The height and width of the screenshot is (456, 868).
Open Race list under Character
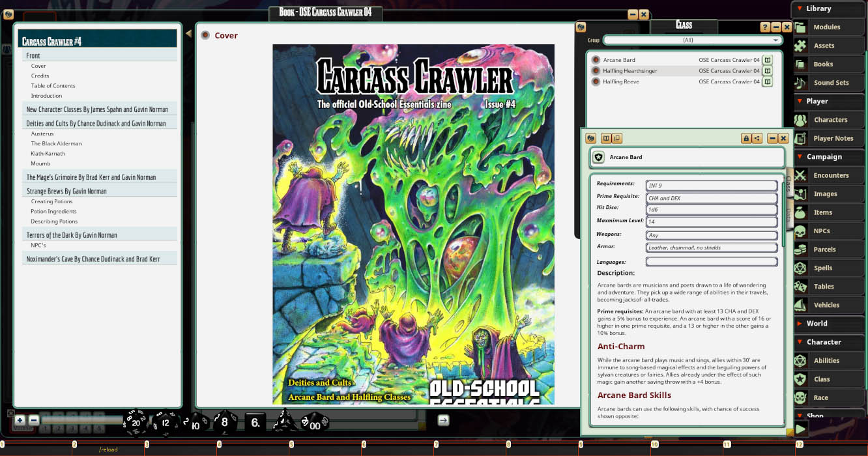[x=829, y=397]
